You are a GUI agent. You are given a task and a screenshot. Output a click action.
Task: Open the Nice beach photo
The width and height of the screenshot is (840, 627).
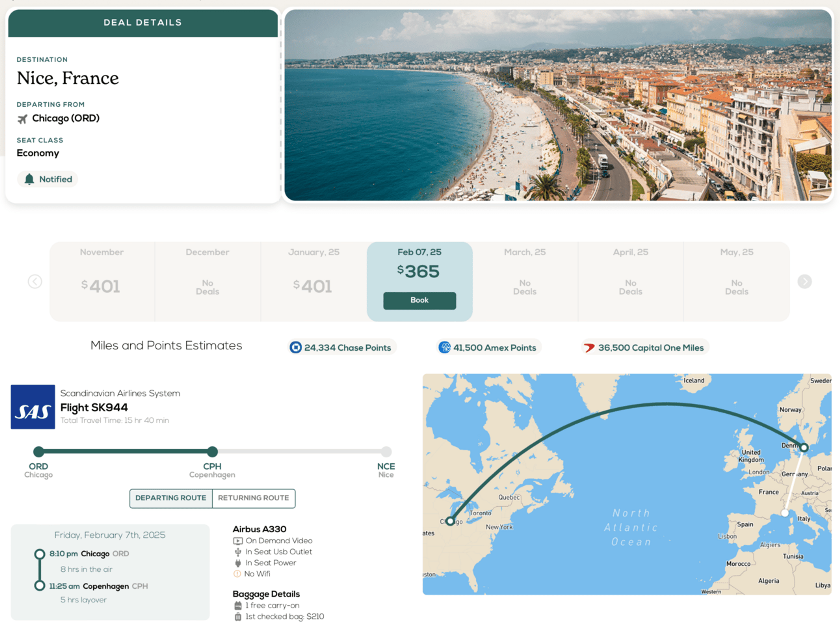coord(558,105)
